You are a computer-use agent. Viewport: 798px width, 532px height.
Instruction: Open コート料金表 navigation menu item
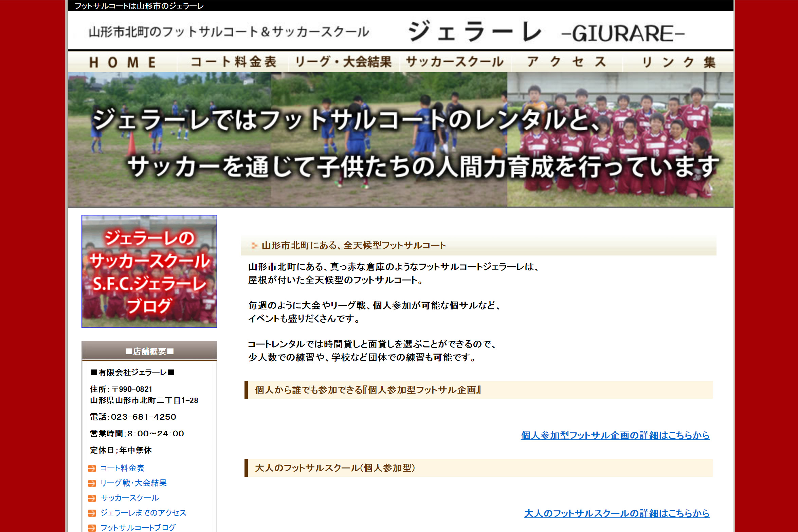[x=233, y=62]
